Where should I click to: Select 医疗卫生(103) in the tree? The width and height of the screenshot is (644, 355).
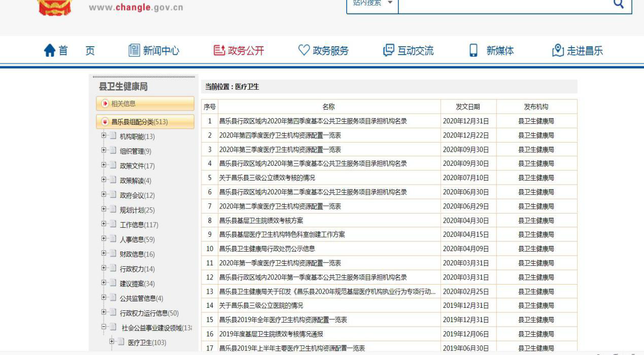pyautogui.click(x=147, y=343)
